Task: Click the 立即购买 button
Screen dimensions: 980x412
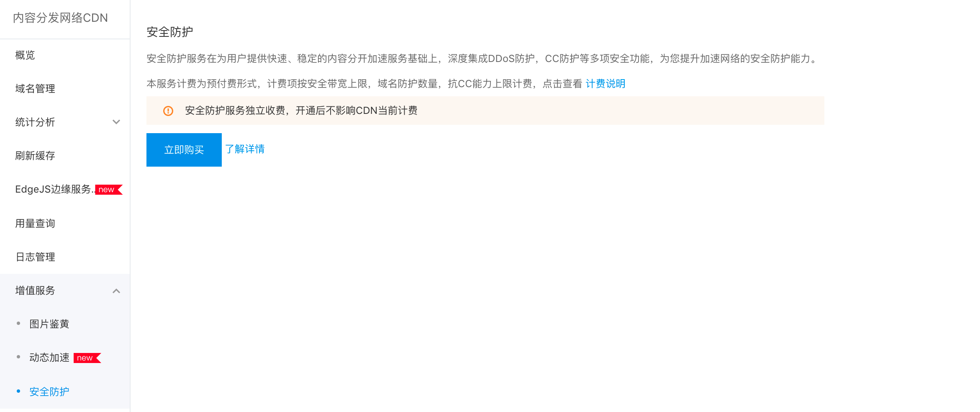Action: pyautogui.click(x=184, y=150)
